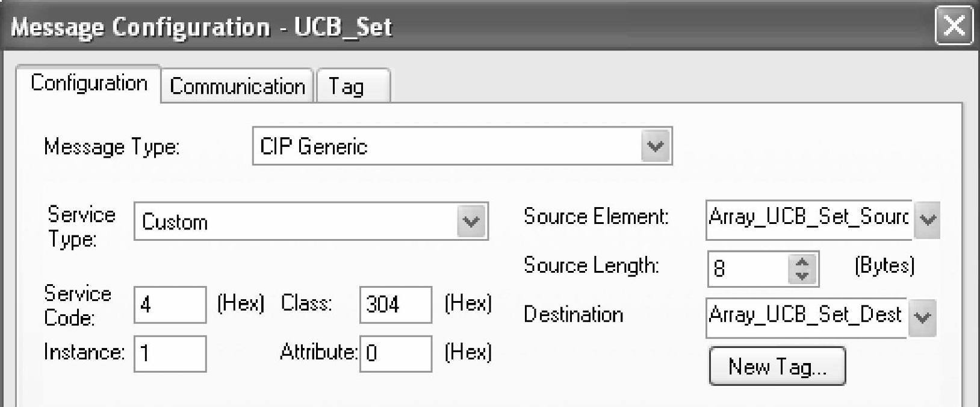
Task: Close the Message Configuration dialog
Action: coord(954,26)
